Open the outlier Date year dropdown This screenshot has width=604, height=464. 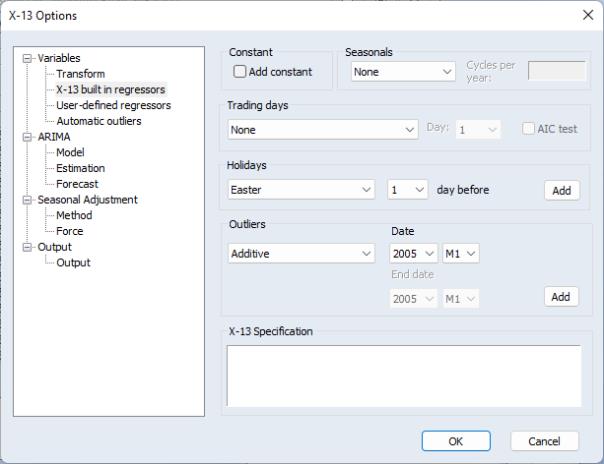tap(414, 253)
